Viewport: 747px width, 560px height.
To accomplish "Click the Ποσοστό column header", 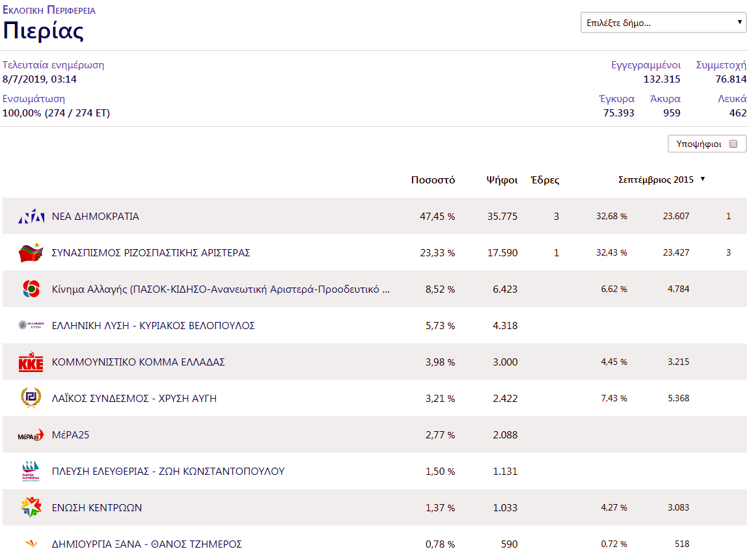I will (x=433, y=180).
